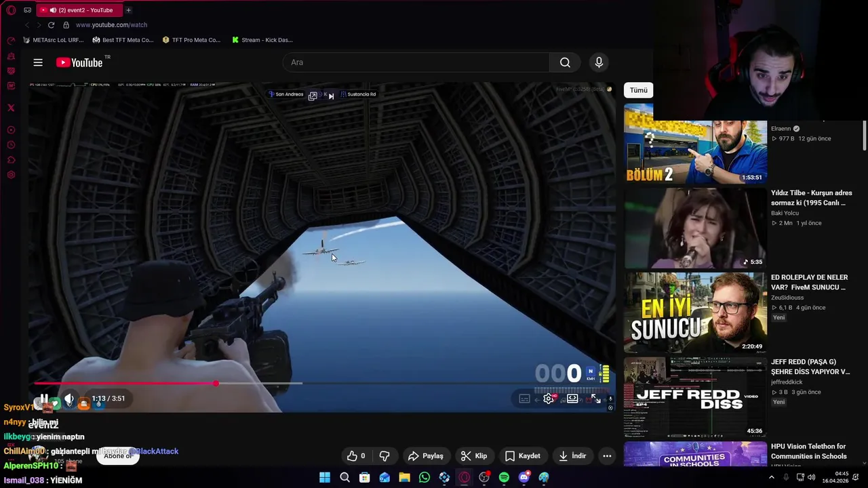868x488 pixels.
Task: Download the video with İndir
Action: point(572,456)
